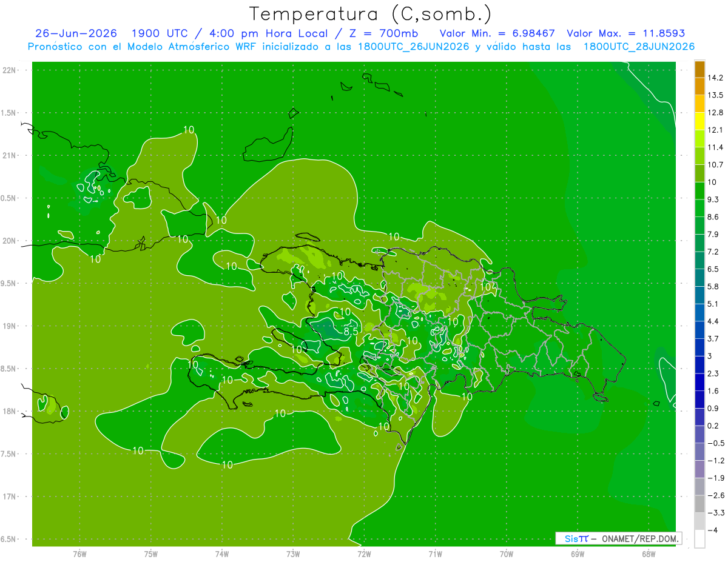Pick the swatch between 10 and 10.7

699,173
